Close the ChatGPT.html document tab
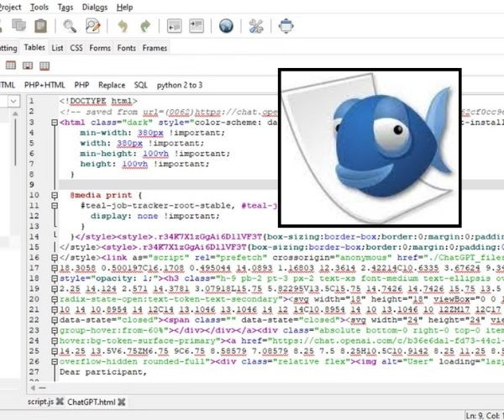 click(x=122, y=402)
